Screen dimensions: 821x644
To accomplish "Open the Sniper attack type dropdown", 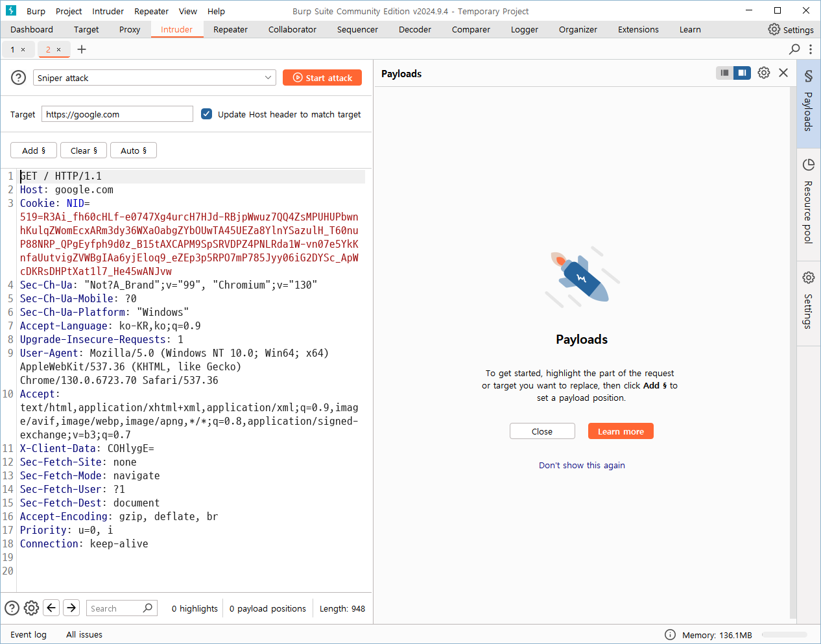I will click(x=154, y=78).
